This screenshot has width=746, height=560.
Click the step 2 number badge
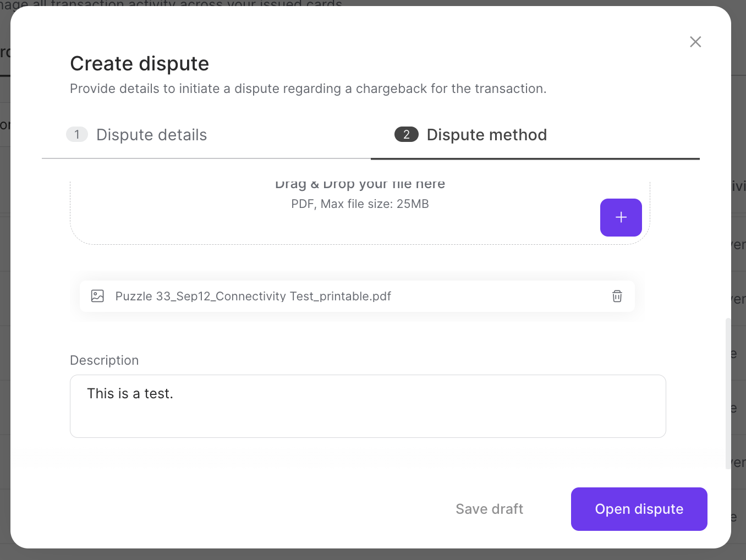click(x=406, y=134)
